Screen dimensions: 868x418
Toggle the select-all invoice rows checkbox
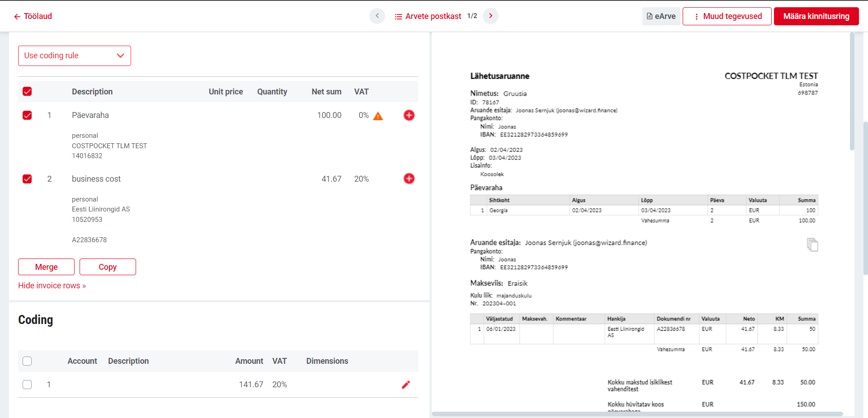[27, 91]
